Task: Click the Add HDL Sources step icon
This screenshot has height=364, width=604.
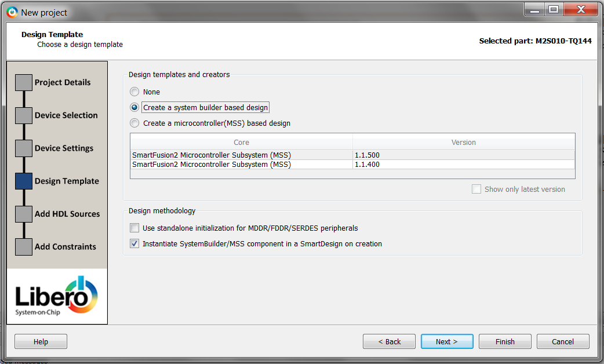Action: (x=23, y=214)
